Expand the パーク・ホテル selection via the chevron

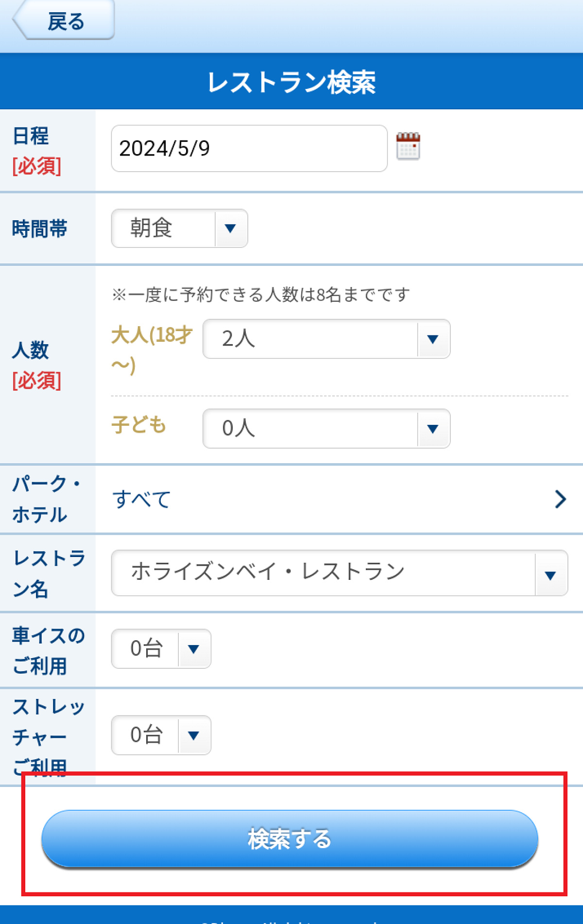click(x=561, y=498)
